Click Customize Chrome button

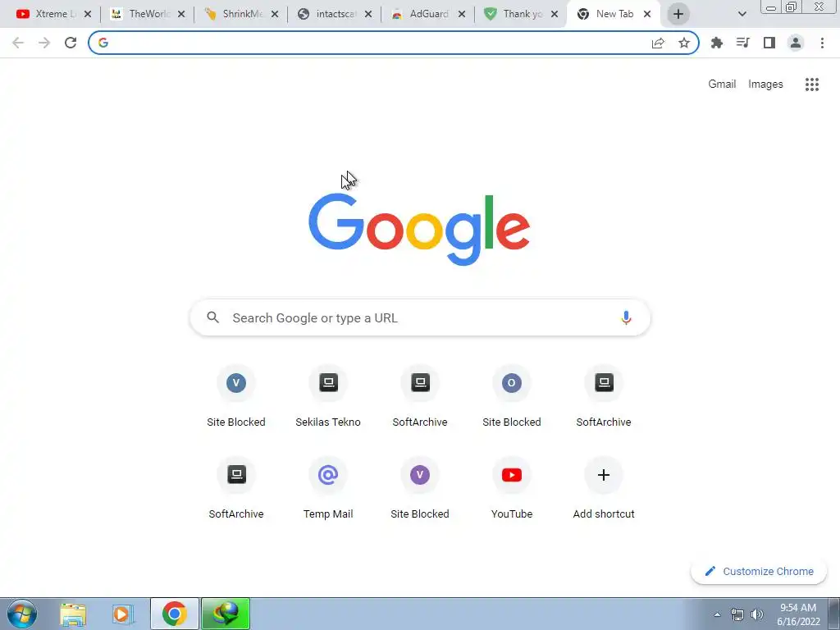pyautogui.click(x=759, y=571)
